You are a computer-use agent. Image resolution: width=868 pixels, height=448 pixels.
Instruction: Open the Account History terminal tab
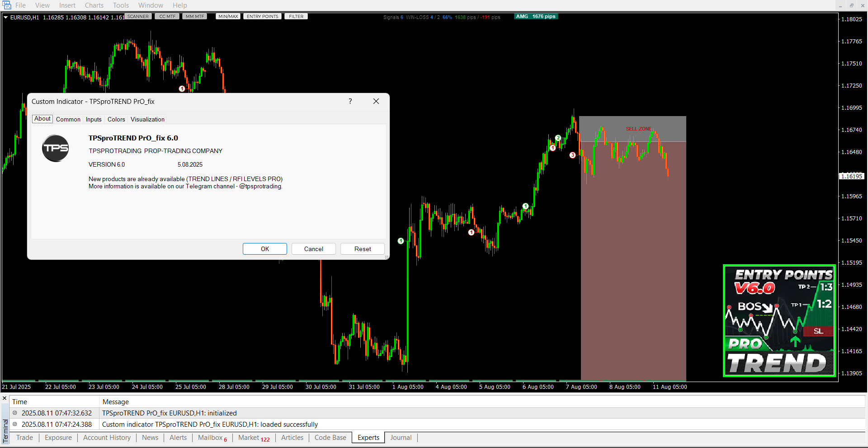107,438
